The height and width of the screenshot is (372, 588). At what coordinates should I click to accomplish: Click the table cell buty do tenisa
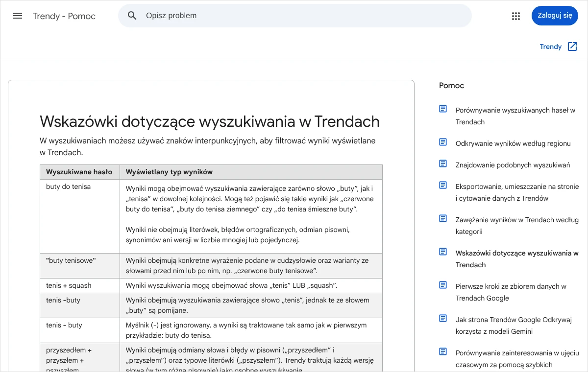pos(79,216)
